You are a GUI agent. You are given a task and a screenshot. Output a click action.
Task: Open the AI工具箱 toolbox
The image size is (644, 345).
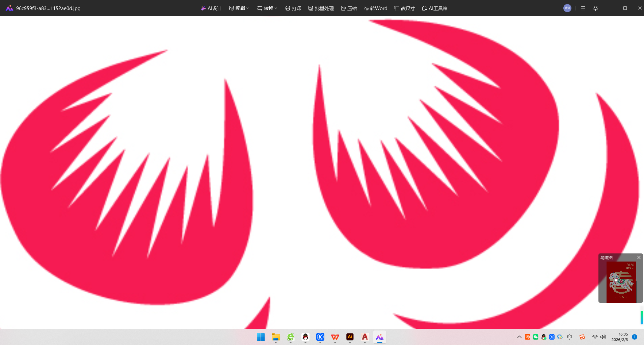tap(435, 8)
